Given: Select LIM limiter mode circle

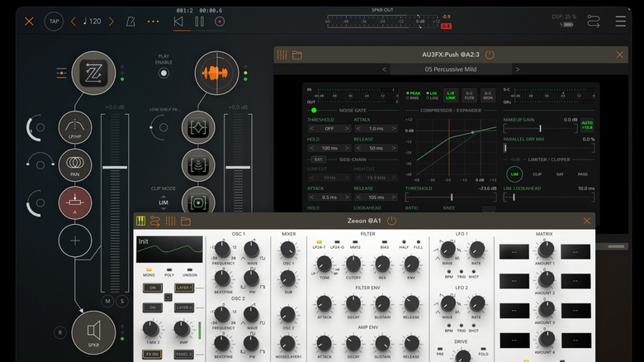Looking at the screenshot, I should [x=514, y=174].
